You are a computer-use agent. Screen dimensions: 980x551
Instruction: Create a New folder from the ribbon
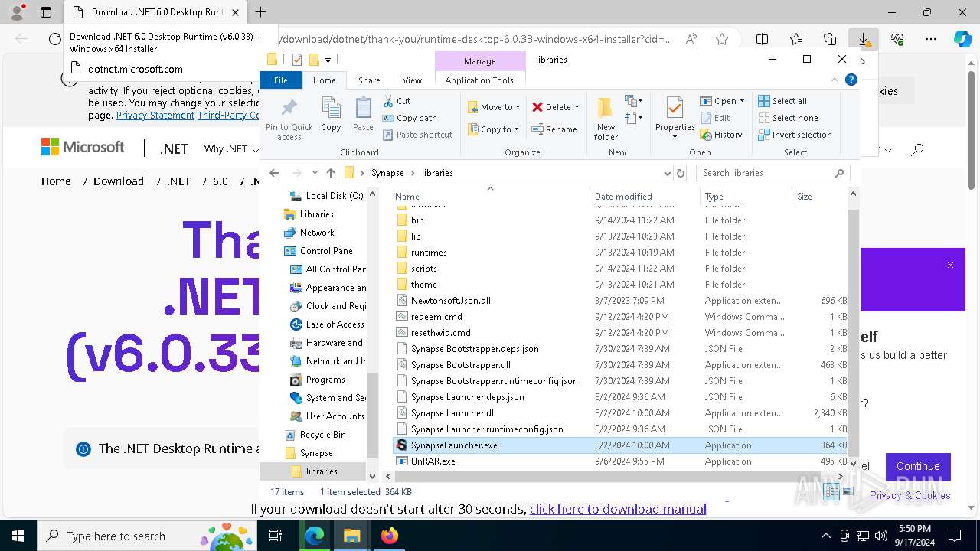(x=606, y=119)
